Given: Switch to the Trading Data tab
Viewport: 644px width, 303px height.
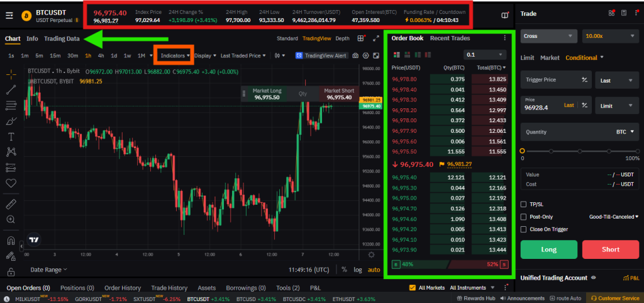Looking at the screenshot, I should pyautogui.click(x=62, y=38).
